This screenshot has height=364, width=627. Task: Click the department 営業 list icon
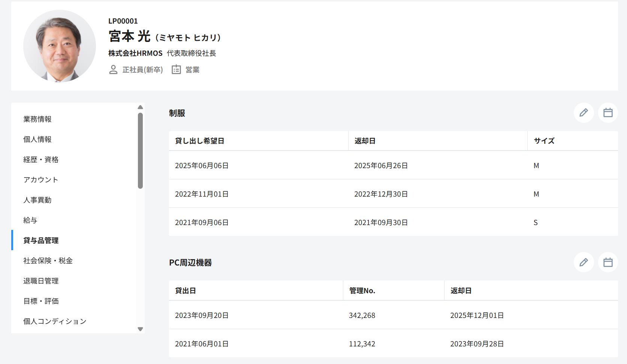point(176,70)
